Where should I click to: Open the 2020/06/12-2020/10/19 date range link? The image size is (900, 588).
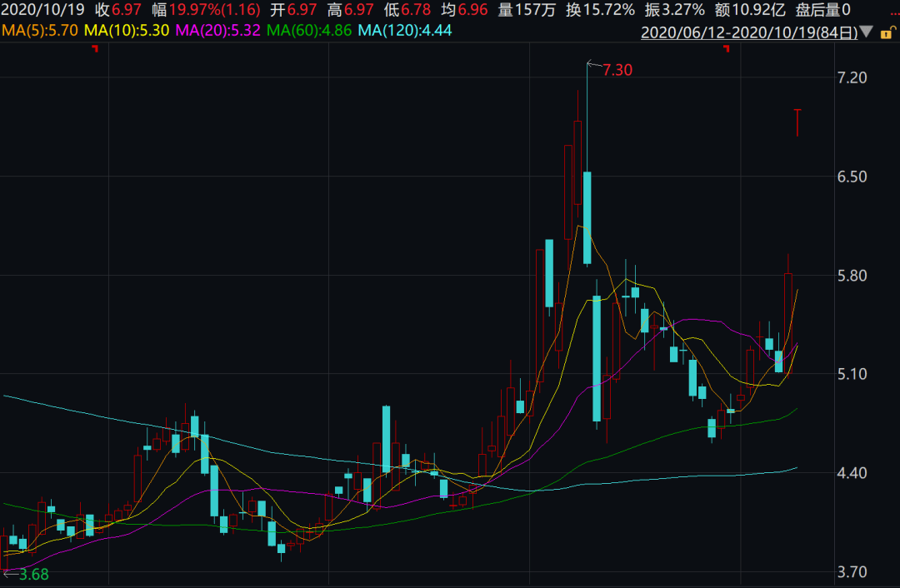coord(748,32)
